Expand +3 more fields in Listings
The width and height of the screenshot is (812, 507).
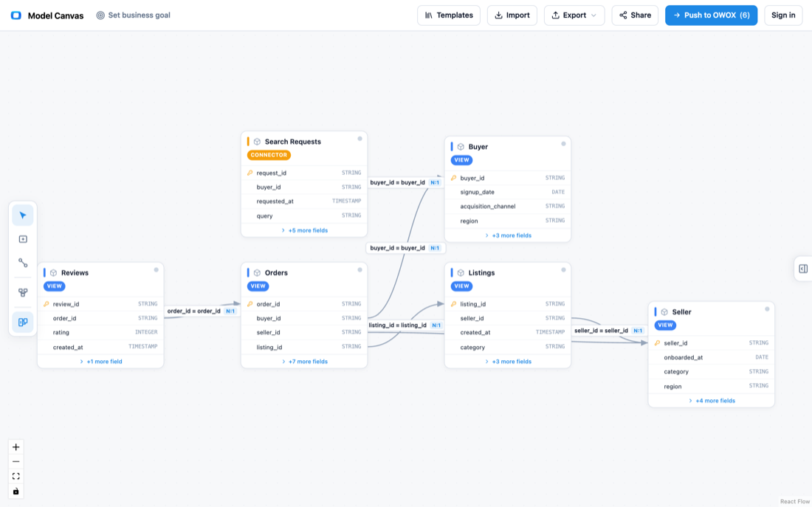coord(508,362)
